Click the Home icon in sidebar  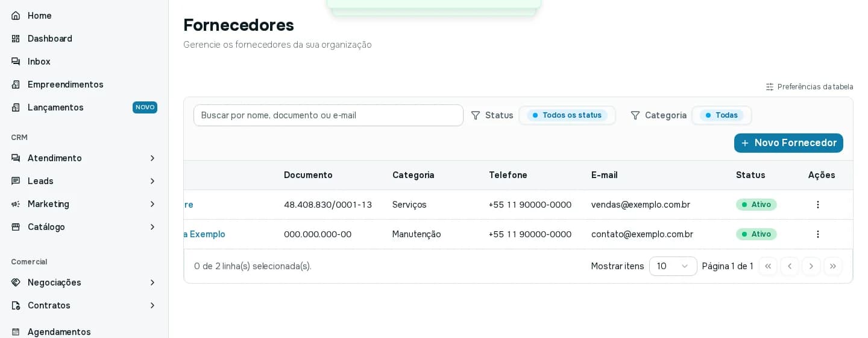coord(16,16)
